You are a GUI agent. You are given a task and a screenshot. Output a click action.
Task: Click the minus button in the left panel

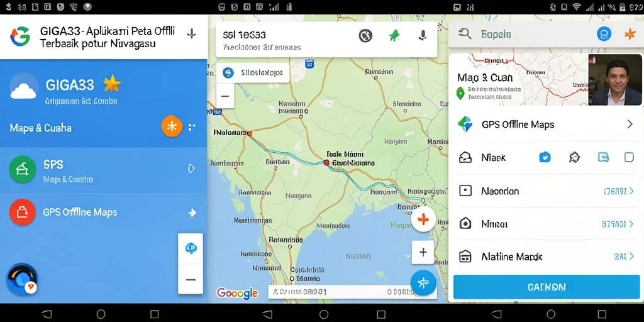(191, 279)
